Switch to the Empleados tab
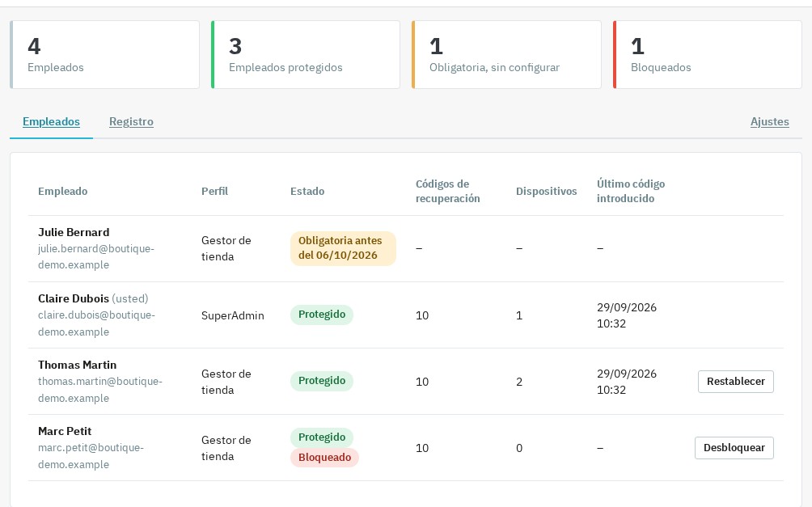Viewport: 812px width, 507px height. tap(51, 122)
